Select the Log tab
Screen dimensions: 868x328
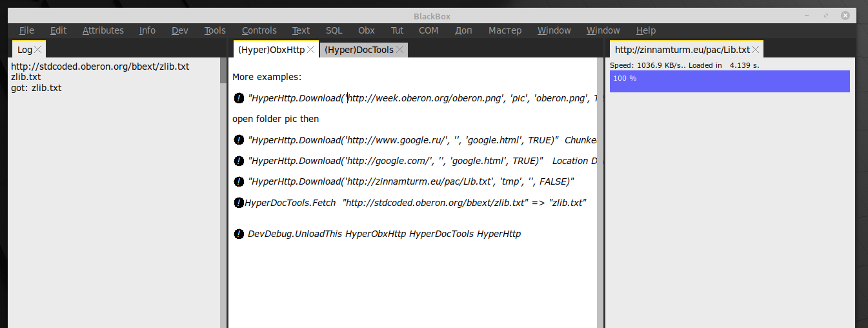coord(25,50)
